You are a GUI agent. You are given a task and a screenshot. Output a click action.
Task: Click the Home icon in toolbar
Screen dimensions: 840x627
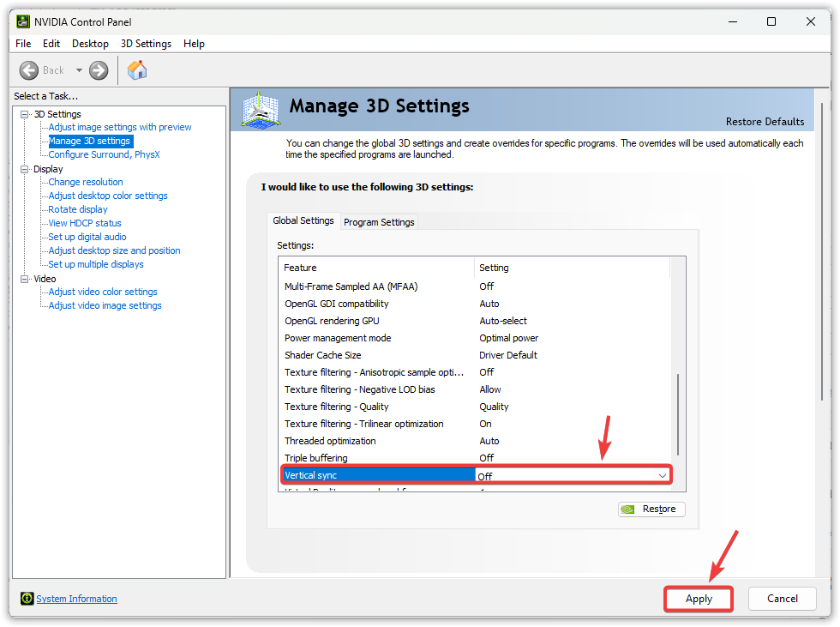tap(137, 70)
